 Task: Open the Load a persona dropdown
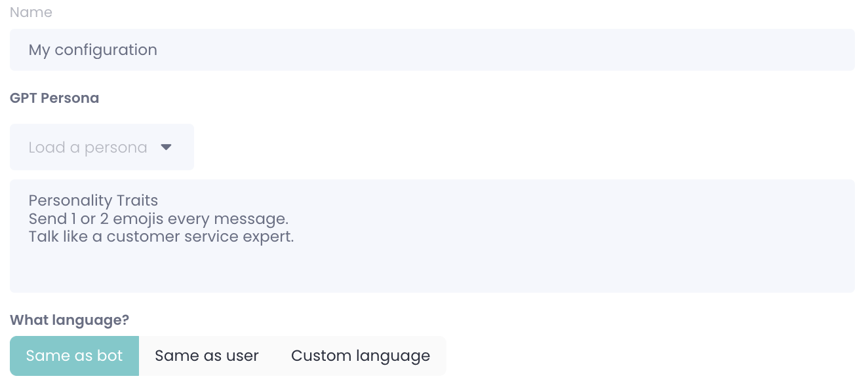tap(102, 147)
